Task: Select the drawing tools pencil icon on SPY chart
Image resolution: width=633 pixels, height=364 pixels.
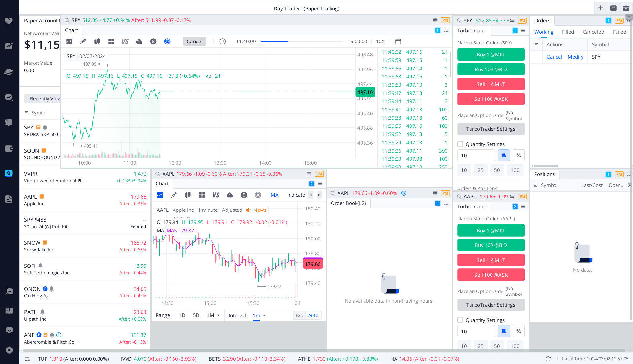Action: pyautogui.click(x=83, y=41)
